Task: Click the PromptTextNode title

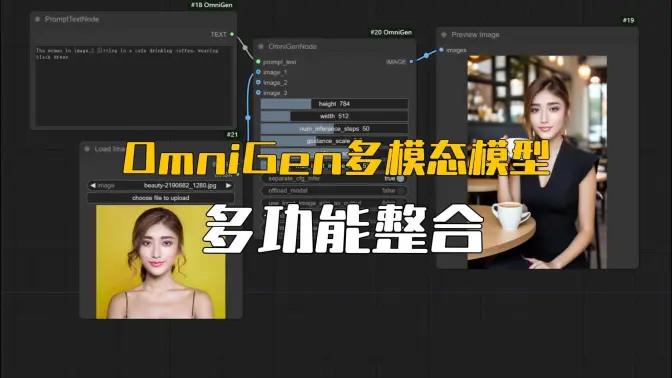Action: click(72, 19)
